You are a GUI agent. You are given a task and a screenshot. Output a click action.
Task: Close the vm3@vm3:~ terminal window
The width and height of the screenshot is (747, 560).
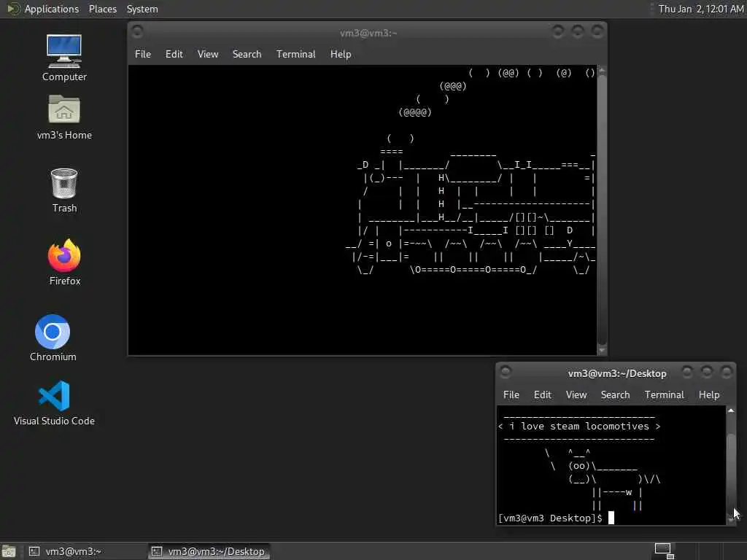[597, 32]
